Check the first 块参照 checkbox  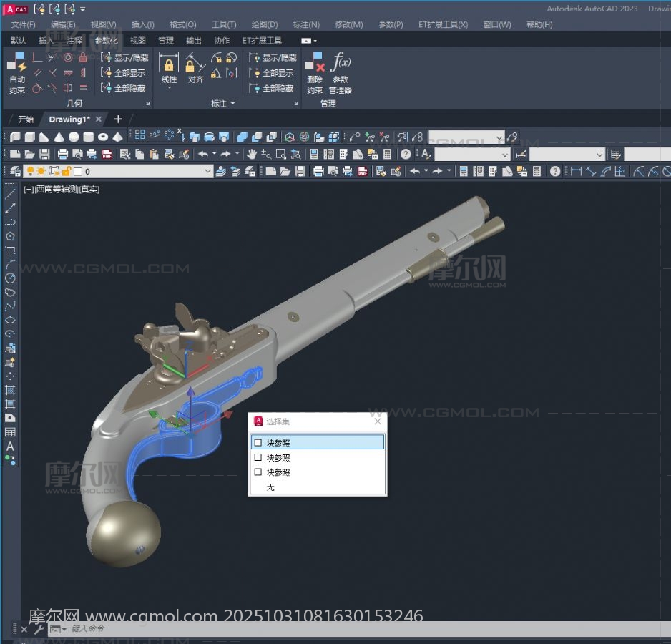pos(258,443)
